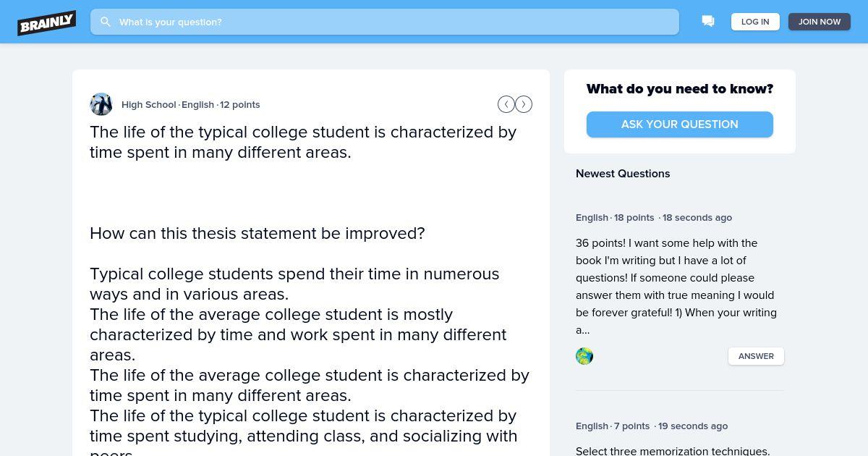
Task: Click the JOIN NOW button
Action: (x=820, y=22)
